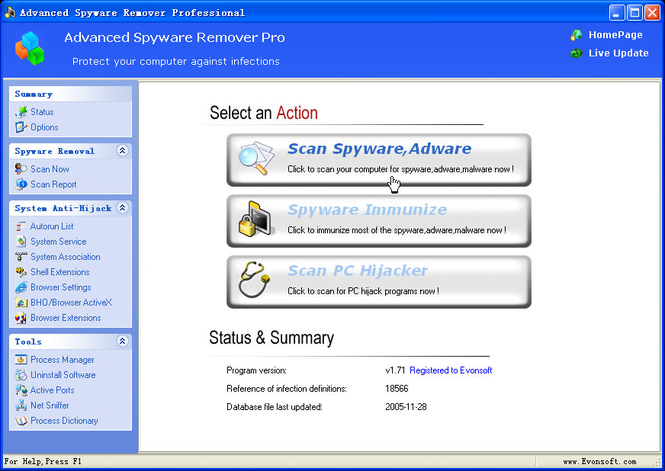The height and width of the screenshot is (471, 665).
Task: Select Scan Now in sidebar
Action: tap(50, 169)
